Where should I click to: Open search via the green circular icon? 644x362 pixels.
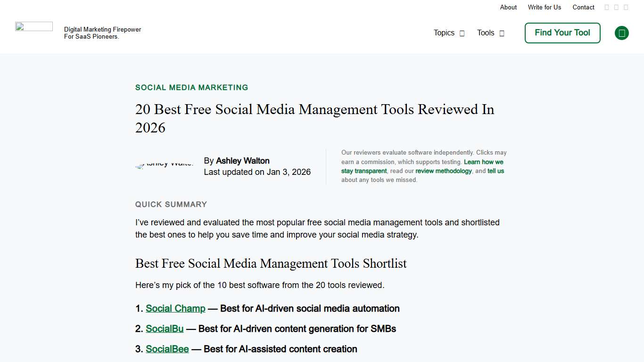pyautogui.click(x=621, y=33)
